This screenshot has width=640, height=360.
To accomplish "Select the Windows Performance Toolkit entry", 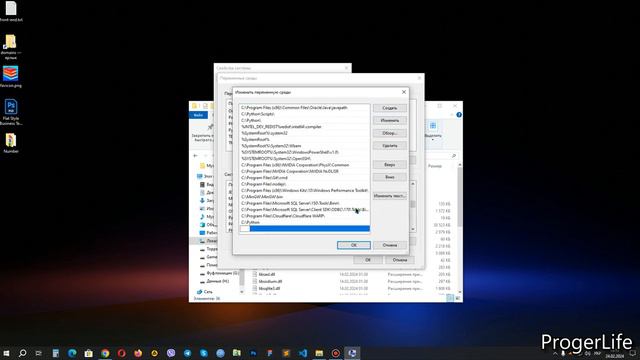I will [304, 190].
